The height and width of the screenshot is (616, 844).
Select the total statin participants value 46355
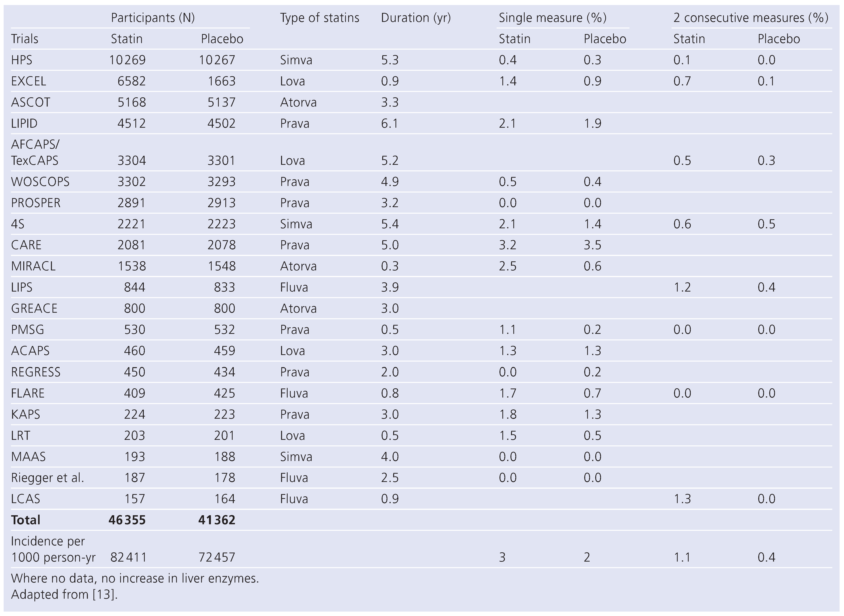click(127, 520)
